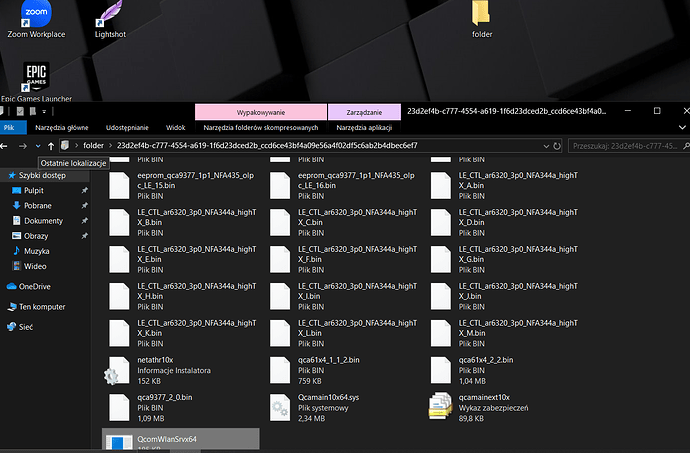Screen dimensions: 690x453
Task: Open Pobrane in the navigation pane
Action: [38, 205]
